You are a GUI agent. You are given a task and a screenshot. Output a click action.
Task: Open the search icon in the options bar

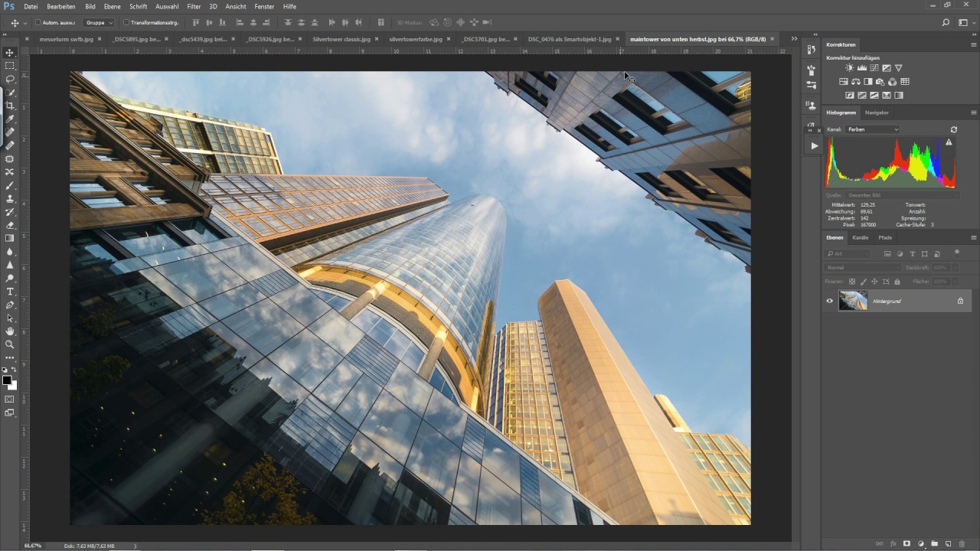(x=946, y=23)
